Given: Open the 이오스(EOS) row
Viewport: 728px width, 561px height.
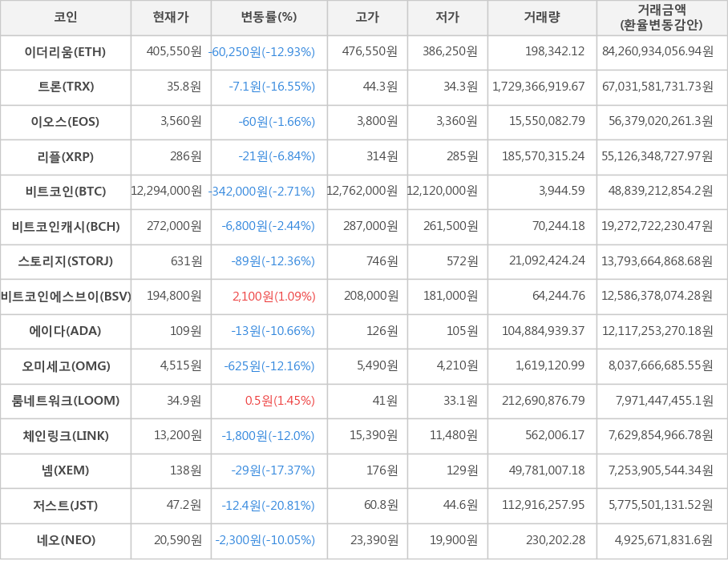Looking at the screenshot, I should pos(66,122).
